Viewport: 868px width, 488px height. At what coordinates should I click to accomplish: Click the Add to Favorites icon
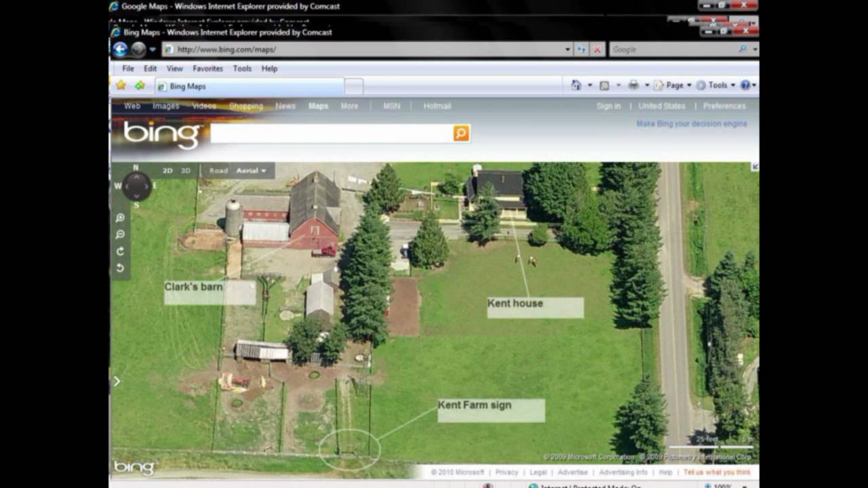pyautogui.click(x=140, y=85)
